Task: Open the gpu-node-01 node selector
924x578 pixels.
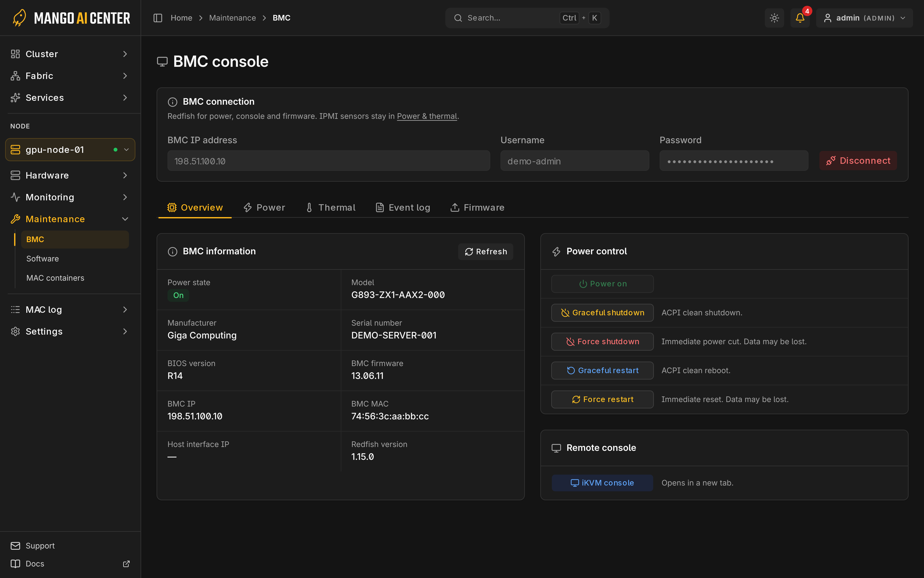Action: coord(70,149)
